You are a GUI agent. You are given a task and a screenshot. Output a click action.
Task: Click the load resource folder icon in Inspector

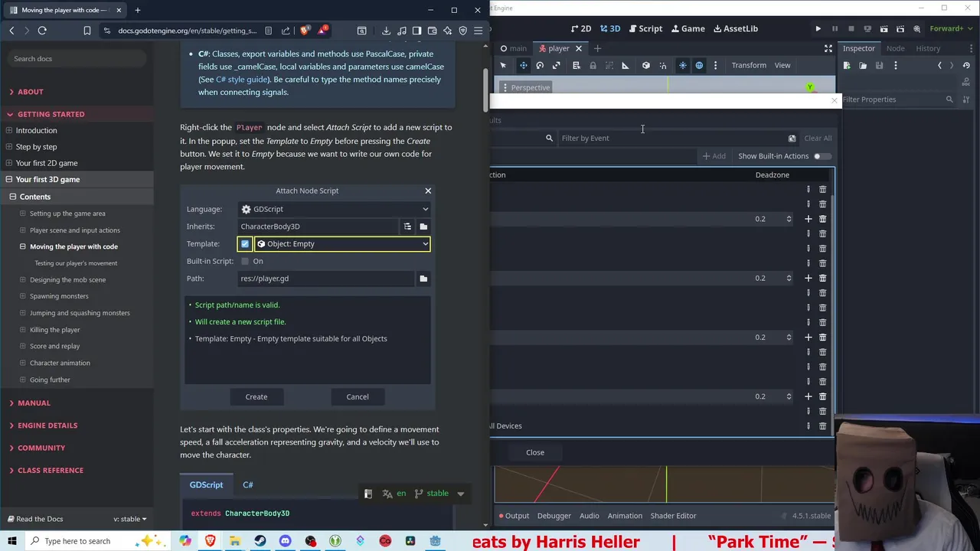[863, 65]
